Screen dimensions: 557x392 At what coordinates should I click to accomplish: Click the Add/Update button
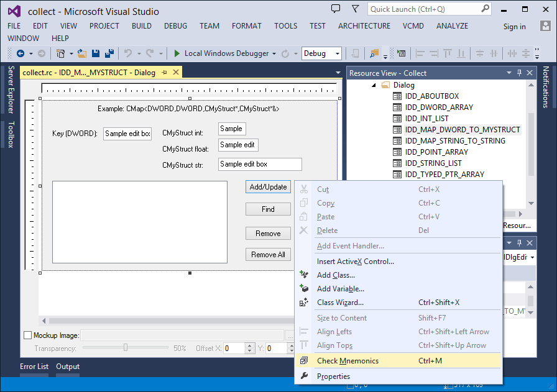(268, 186)
